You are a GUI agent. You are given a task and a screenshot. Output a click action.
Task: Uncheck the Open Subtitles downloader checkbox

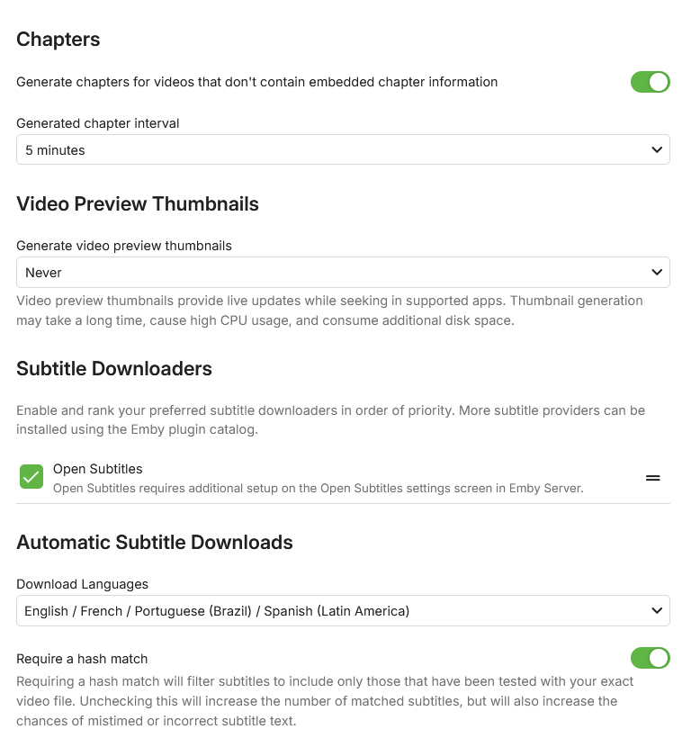31,477
